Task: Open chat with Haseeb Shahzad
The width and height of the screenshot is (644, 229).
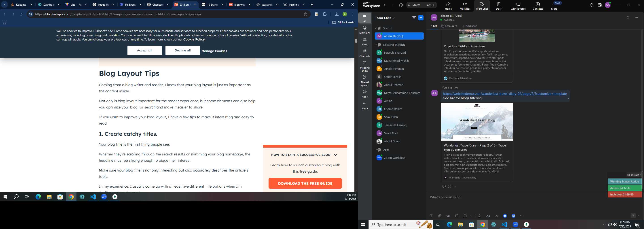Action: (399, 53)
